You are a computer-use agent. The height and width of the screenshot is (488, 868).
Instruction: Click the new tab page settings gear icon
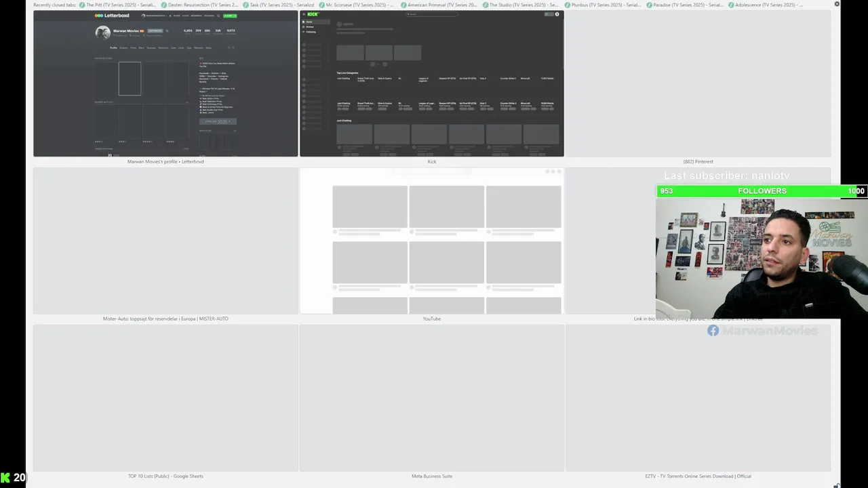pos(837,4)
